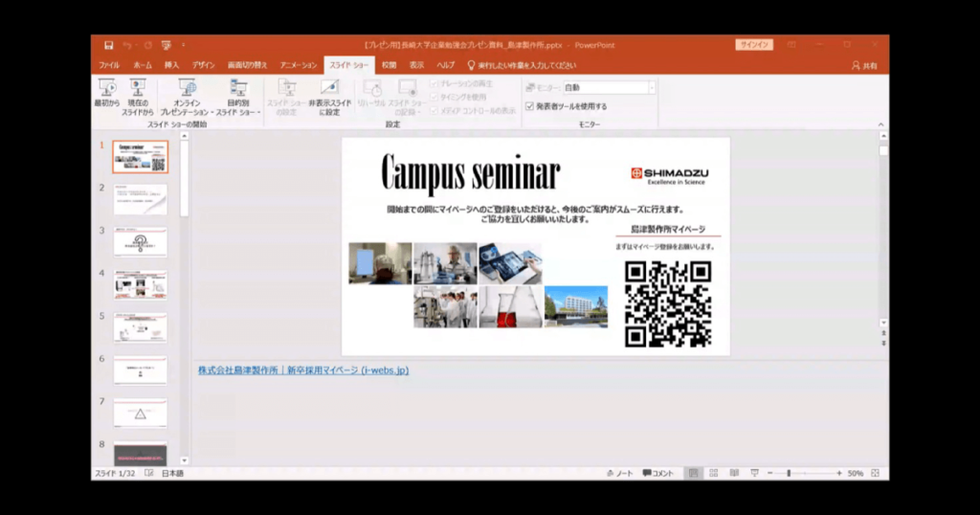Click the Tell Me search box lightbulb field
Image resolution: width=980 pixels, height=515 pixels.
pos(522,65)
